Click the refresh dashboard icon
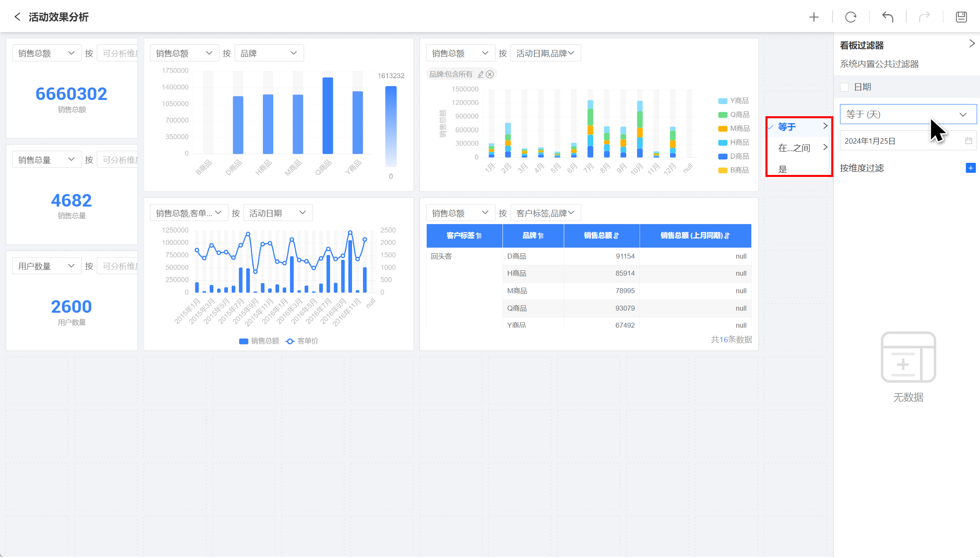This screenshot has width=980, height=558. coord(850,17)
